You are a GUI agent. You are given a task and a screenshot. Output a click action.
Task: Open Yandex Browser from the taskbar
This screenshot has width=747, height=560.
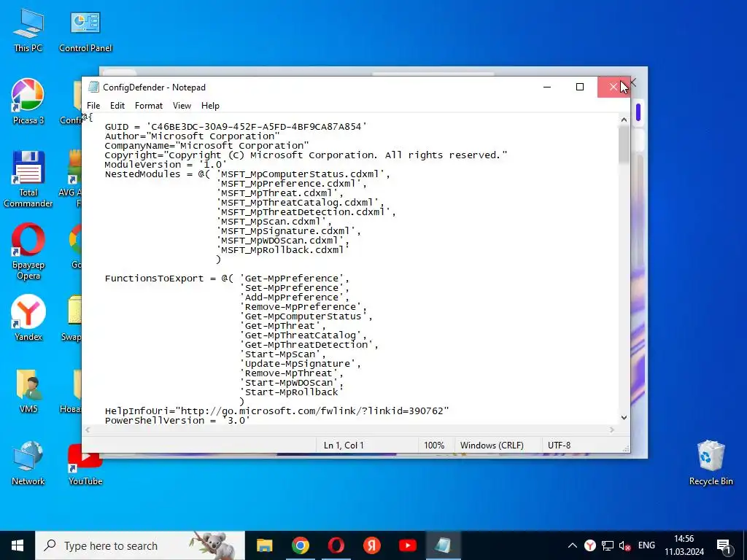tap(371, 545)
